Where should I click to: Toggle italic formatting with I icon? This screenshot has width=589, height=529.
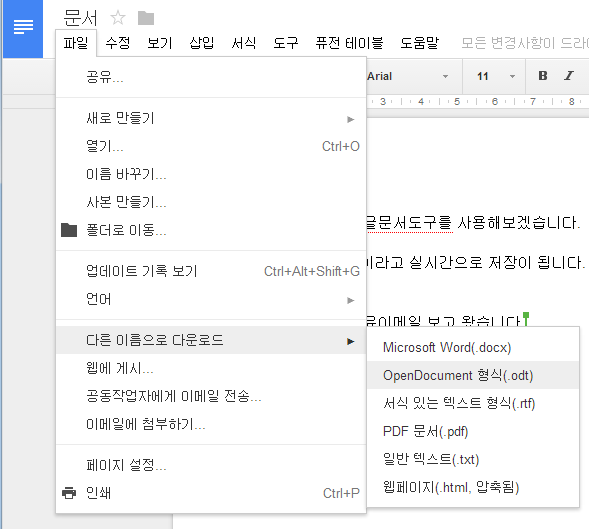(569, 76)
